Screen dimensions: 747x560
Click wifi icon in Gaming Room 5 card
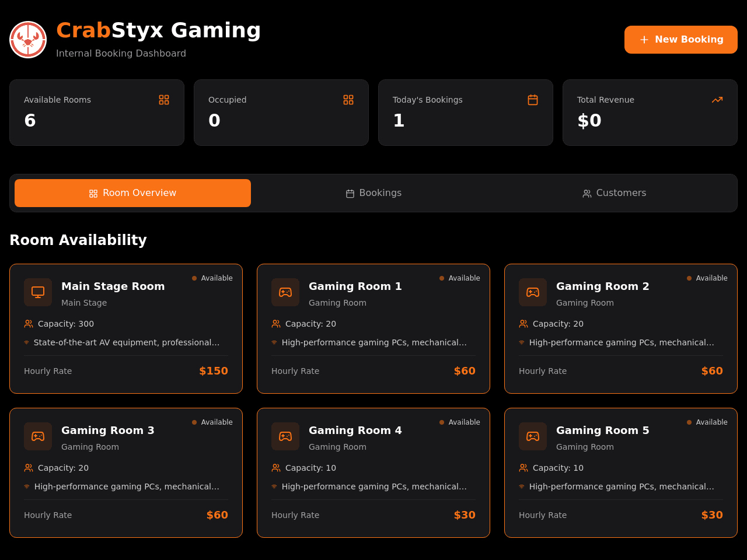(522, 487)
